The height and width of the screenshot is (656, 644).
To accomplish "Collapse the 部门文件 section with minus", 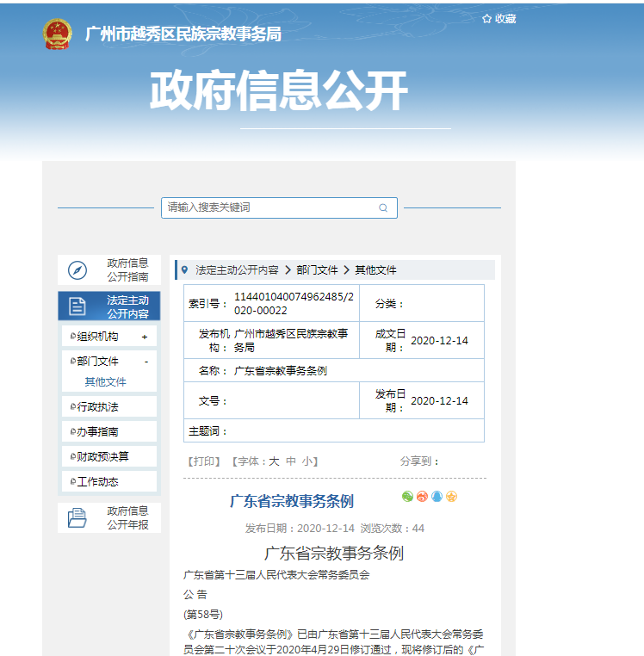I will click(x=146, y=362).
